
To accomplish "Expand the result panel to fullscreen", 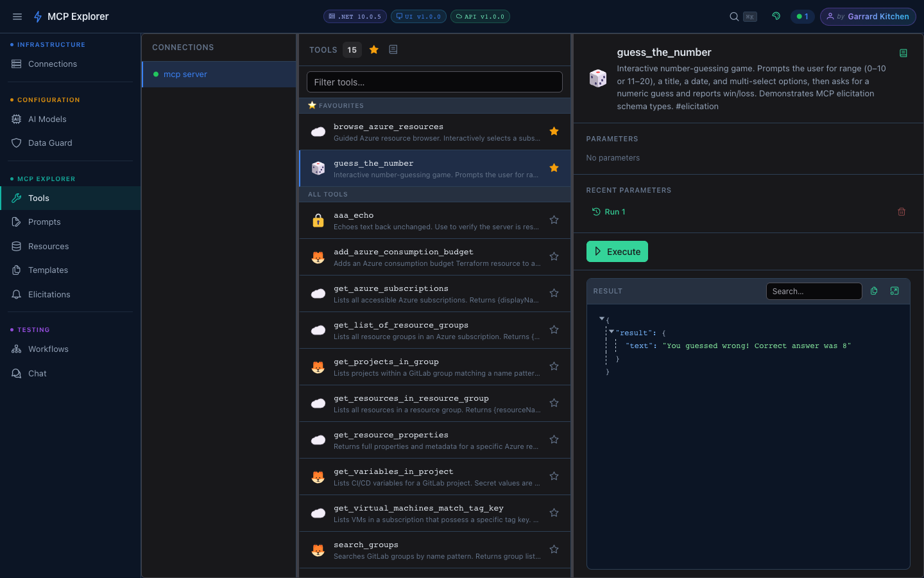I will click(894, 291).
